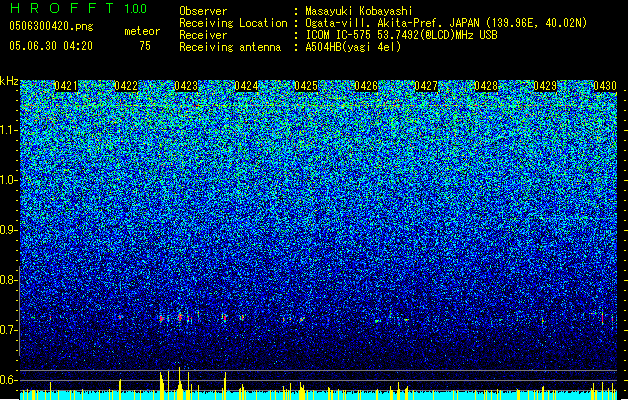Click the 0422 time marker

(126, 86)
